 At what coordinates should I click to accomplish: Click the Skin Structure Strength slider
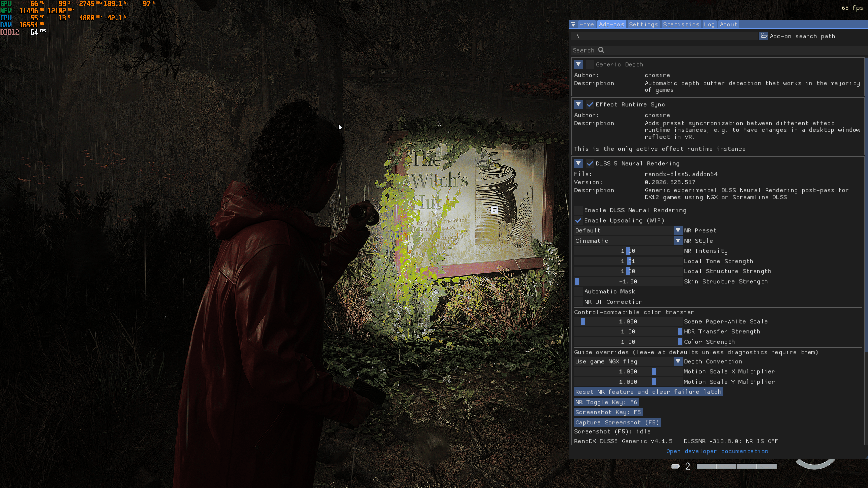628,281
